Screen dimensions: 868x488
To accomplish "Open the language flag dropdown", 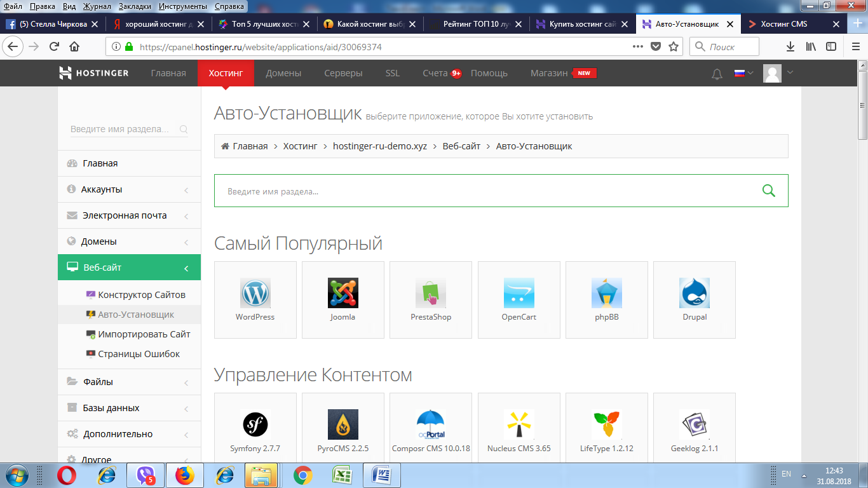I will coord(743,73).
